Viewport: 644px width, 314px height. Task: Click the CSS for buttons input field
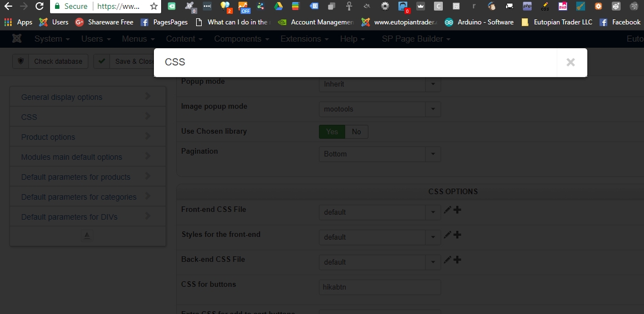(x=380, y=287)
